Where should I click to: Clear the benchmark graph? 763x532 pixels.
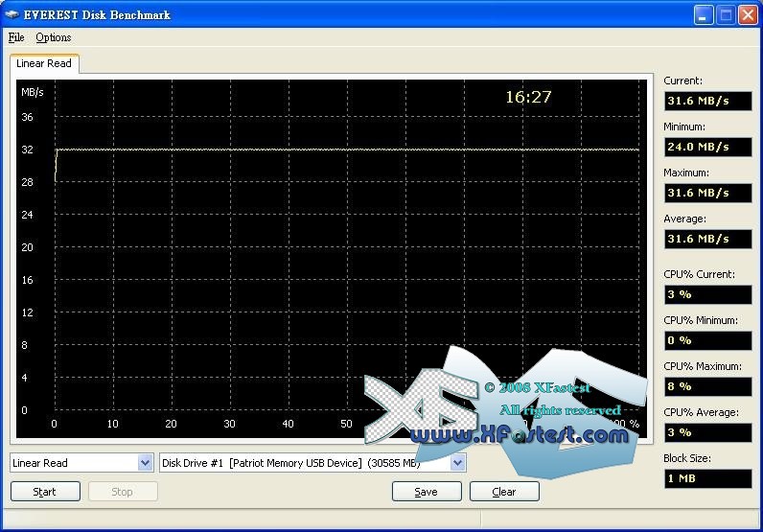(x=504, y=492)
